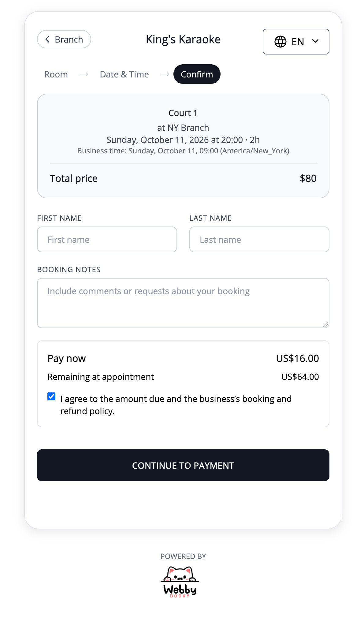Click the notes textarea resize handle

coord(325,324)
